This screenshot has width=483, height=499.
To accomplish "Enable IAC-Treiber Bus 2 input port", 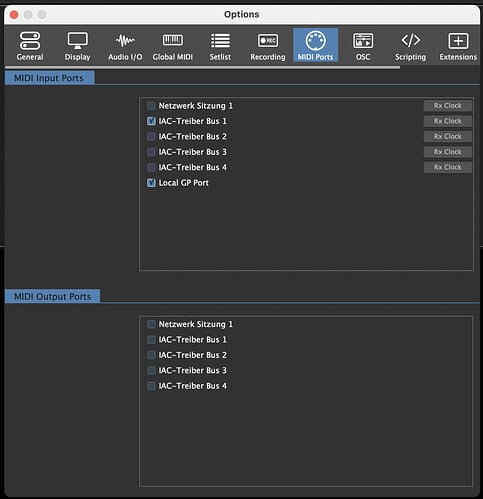I will tap(151, 137).
